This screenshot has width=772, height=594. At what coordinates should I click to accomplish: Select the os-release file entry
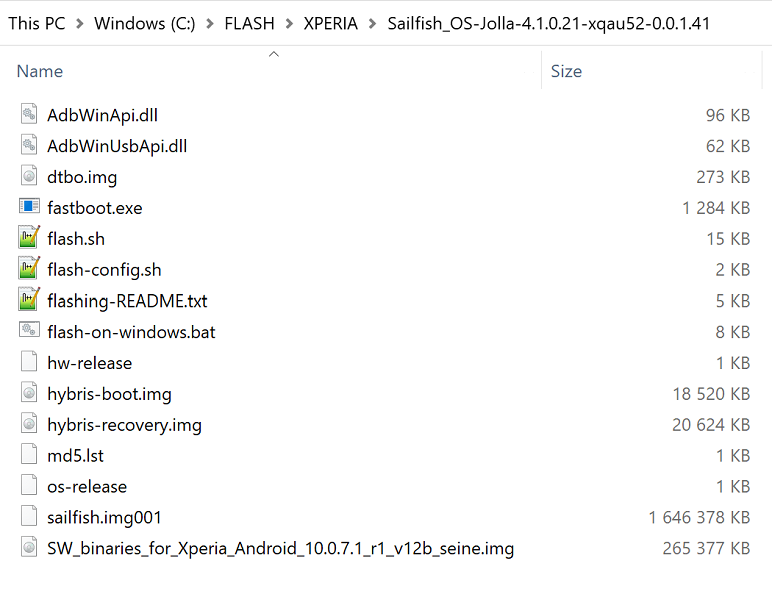[x=87, y=487]
